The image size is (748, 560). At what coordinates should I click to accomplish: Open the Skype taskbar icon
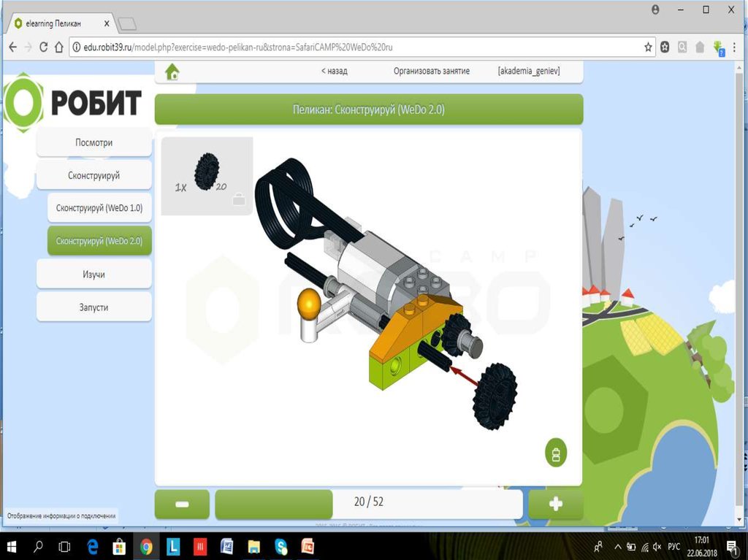[281, 546]
